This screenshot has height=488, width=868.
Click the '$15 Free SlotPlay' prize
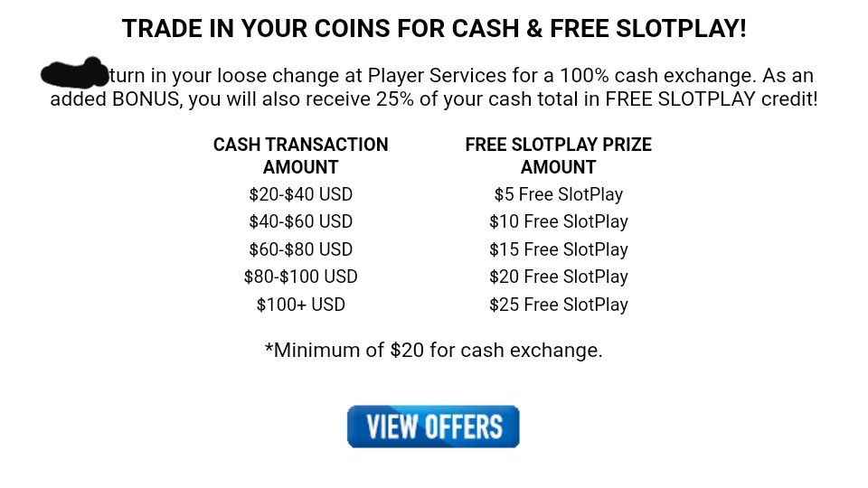(x=558, y=249)
